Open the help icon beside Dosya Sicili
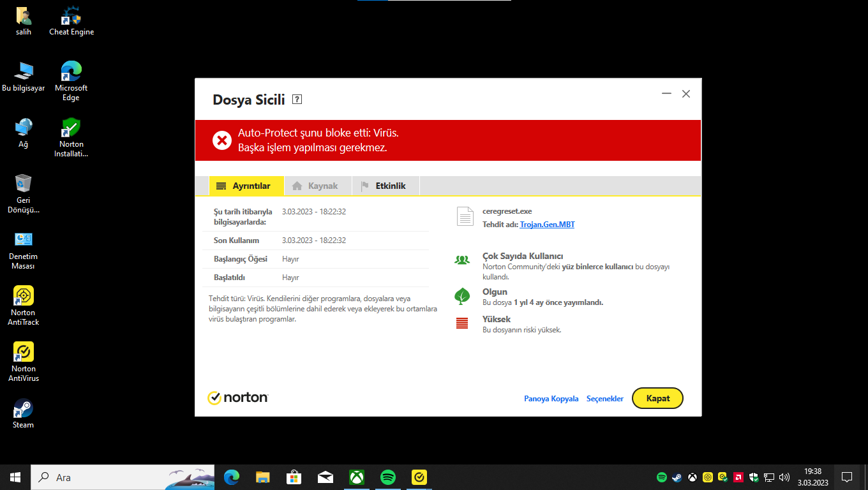The height and width of the screenshot is (490, 868). pos(297,100)
